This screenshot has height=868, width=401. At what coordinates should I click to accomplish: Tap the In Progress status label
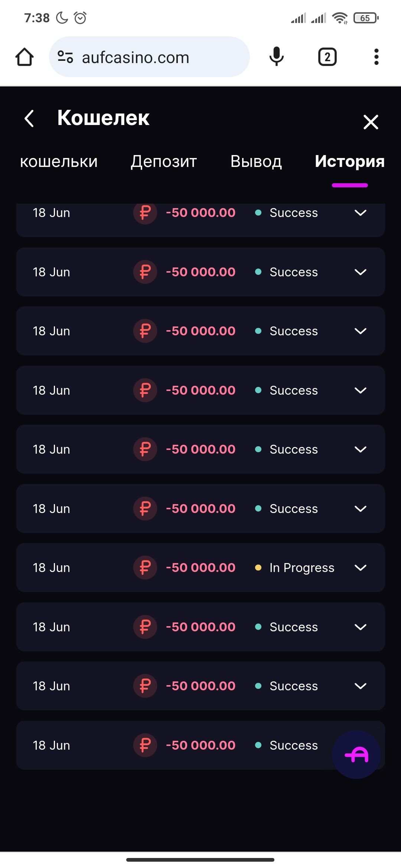pyautogui.click(x=302, y=568)
